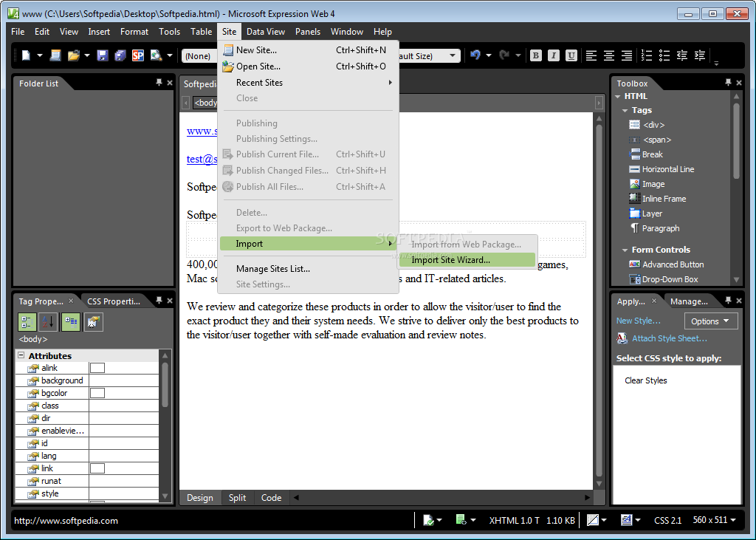Click the Show Tag Properties icon
The height and width of the screenshot is (540, 756).
tap(94, 322)
